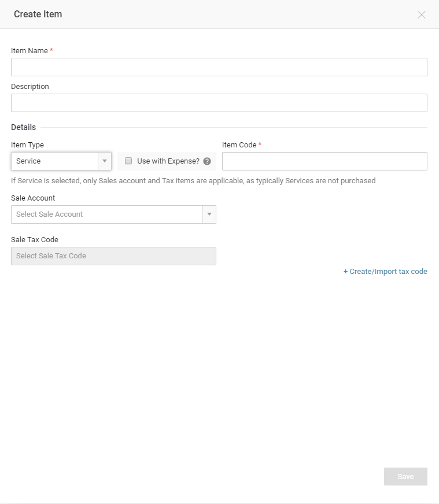The height and width of the screenshot is (504, 439).
Task: Click the X to close the Create Item dialog
Action: [x=422, y=14]
